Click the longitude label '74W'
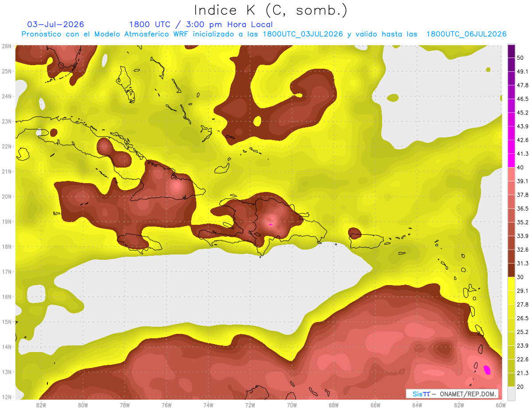The width and height of the screenshot is (532, 411). click(x=208, y=405)
